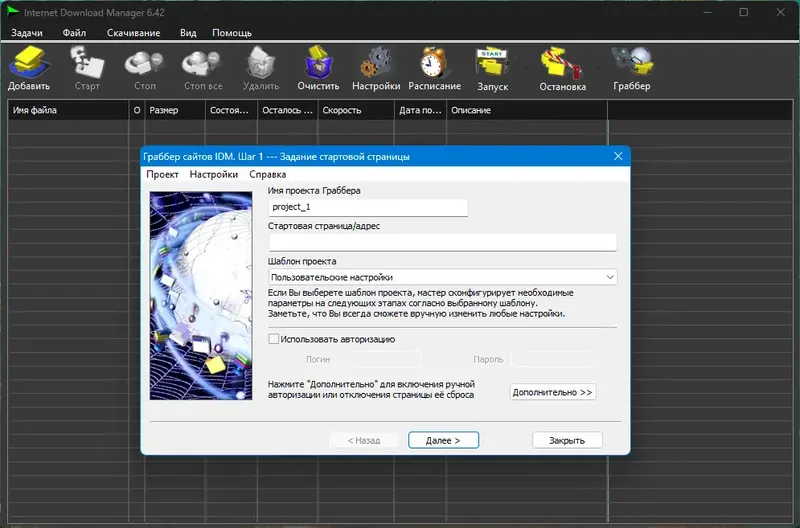Click the Добавить (Add URL) toolbar icon

[29, 68]
